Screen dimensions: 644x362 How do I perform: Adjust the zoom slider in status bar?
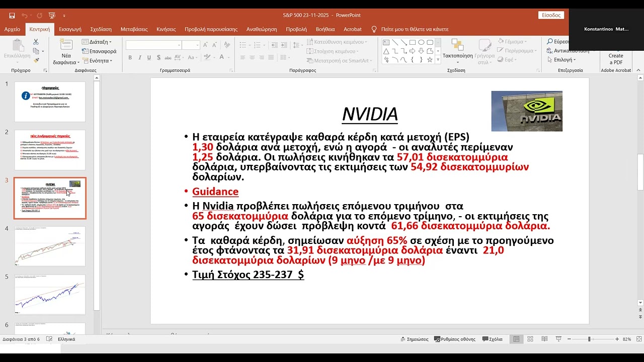589,339
